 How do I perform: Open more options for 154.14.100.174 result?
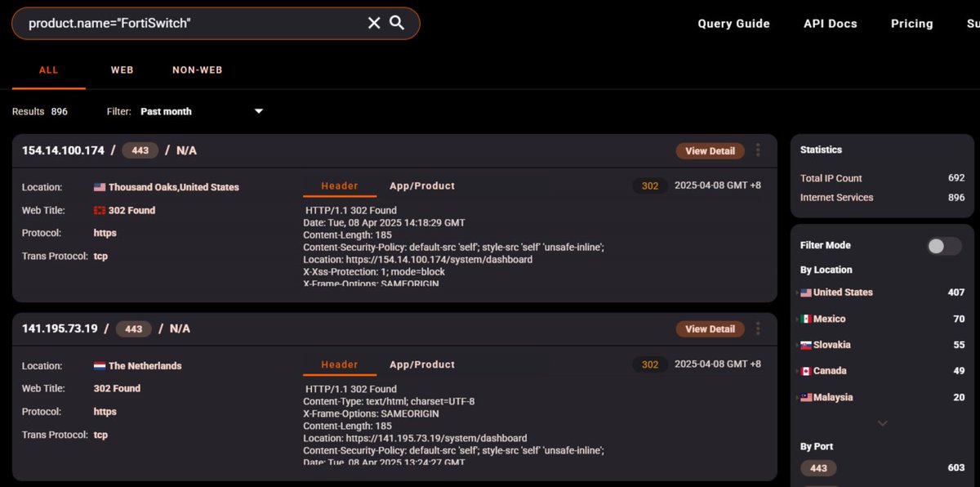point(758,150)
